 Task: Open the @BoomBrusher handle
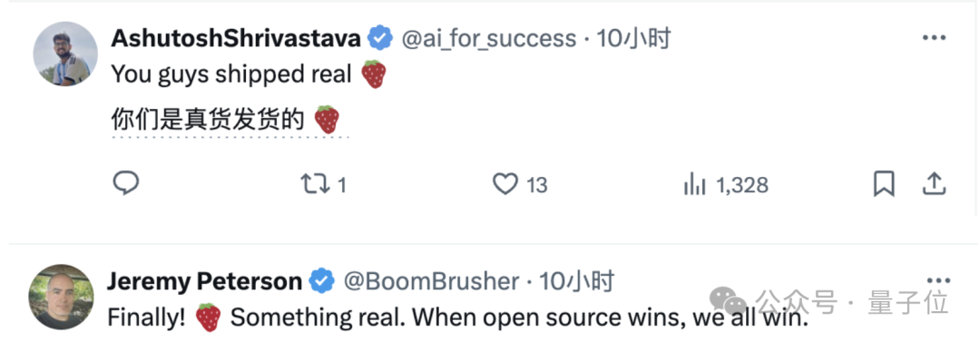[x=431, y=281]
